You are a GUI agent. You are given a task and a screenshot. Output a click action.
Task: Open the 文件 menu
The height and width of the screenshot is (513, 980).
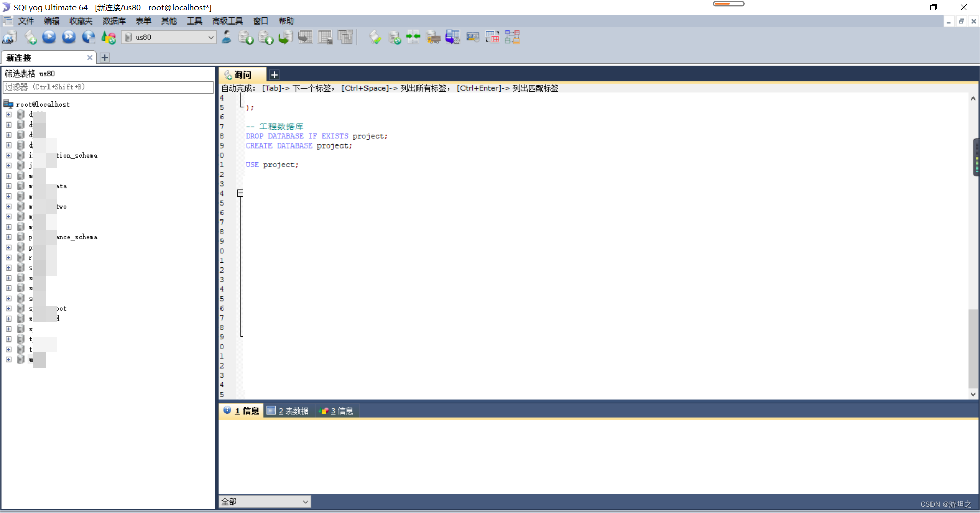[26, 21]
